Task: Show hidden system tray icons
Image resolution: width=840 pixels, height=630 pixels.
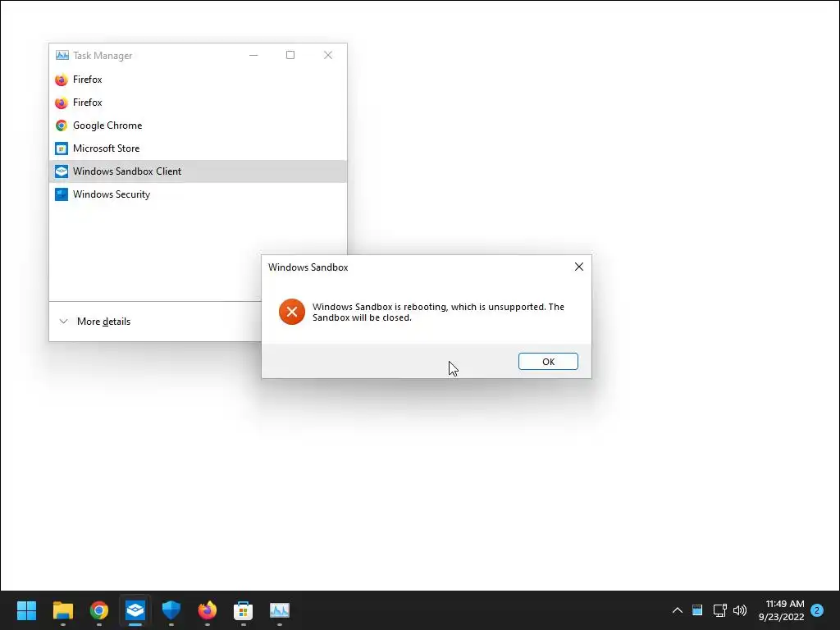Action: [677, 610]
